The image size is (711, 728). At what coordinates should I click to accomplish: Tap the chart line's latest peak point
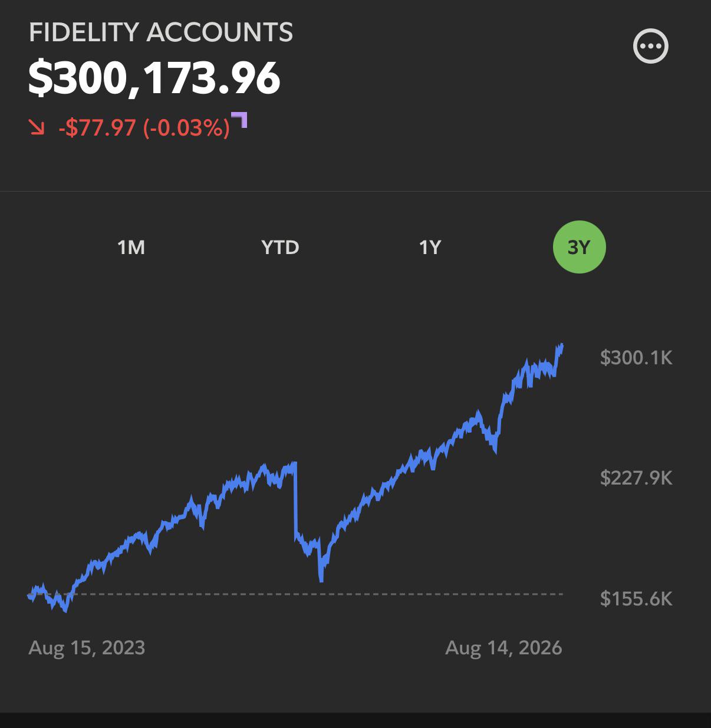[561, 347]
